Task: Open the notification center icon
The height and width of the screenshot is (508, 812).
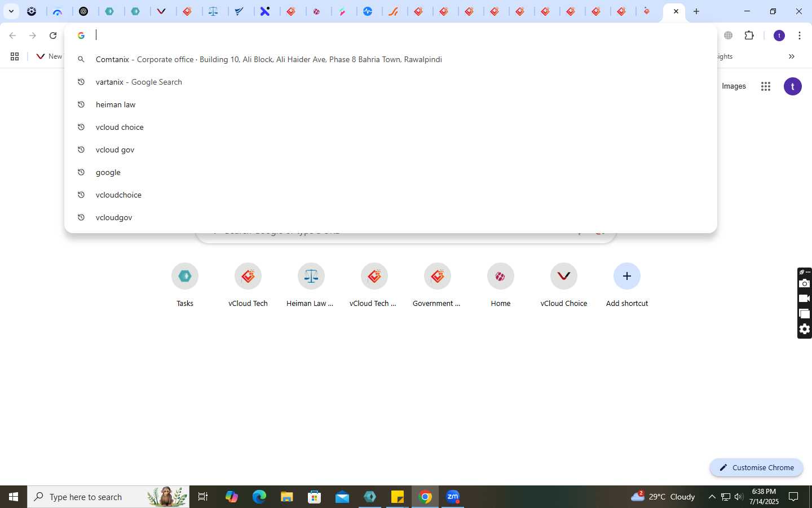Action: [x=793, y=497]
